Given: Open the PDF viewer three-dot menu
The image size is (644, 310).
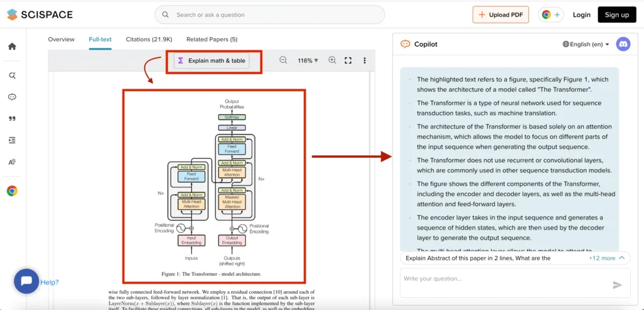Looking at the screenshot, I should (x=365, y=60).
